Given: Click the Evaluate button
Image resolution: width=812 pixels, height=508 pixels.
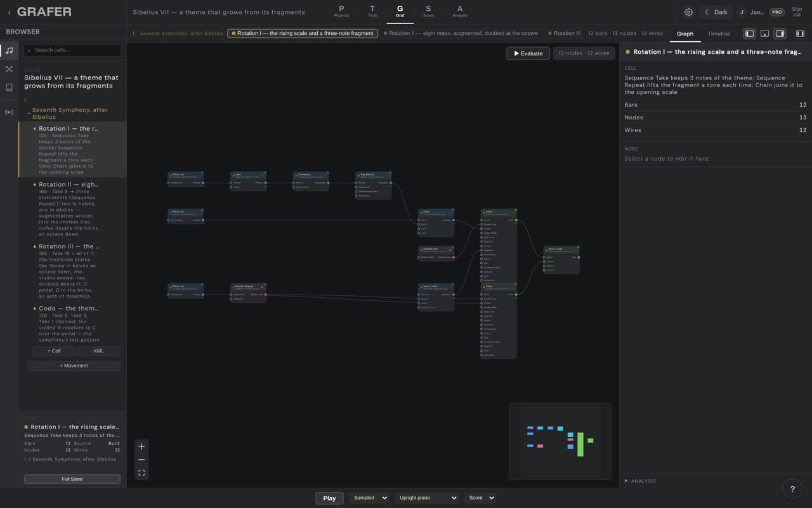Looking at the screenshot, I should click(x=528, y=53).
